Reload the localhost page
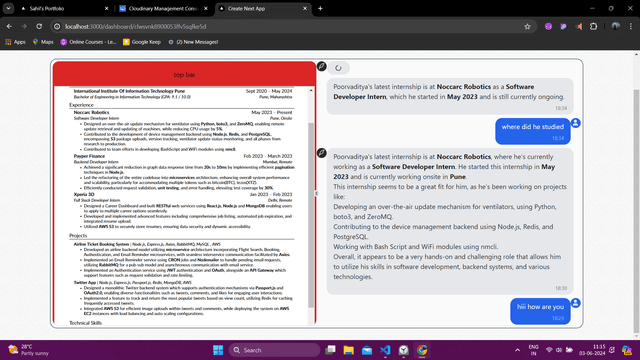 coord(39,27)
